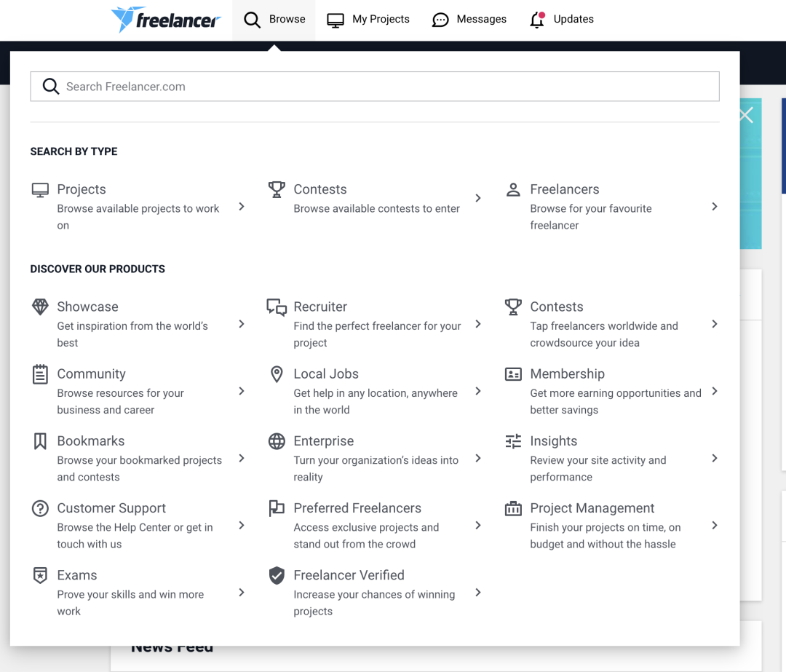Expand the Insights chevron arrow
The height and width of the screenshot is (672, 786).
point(715,459)
